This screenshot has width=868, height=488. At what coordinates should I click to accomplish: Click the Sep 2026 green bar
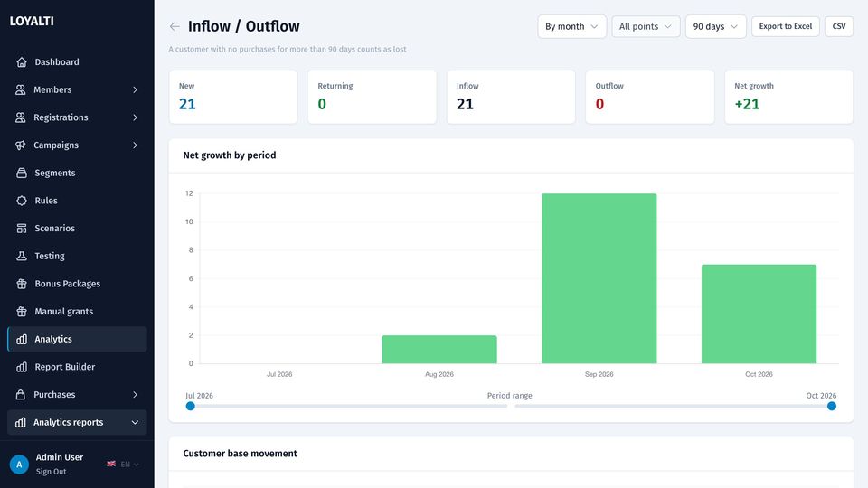tap(599, 278)
